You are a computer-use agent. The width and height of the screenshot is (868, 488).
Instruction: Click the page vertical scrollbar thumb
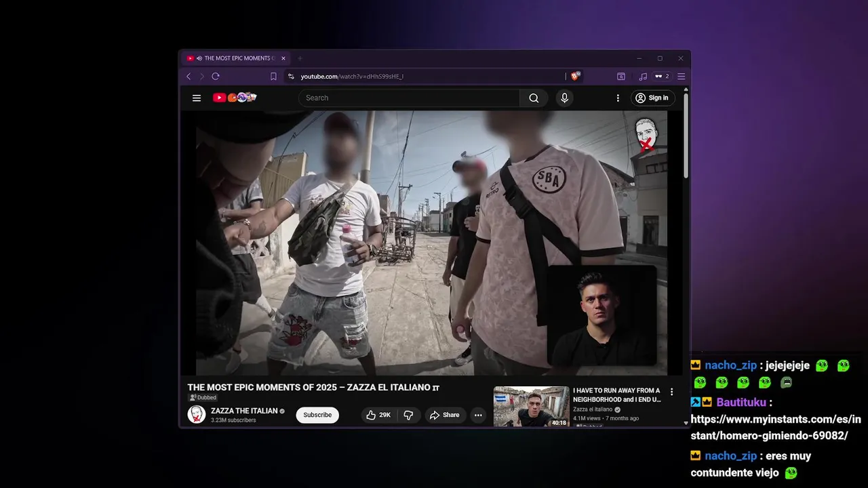click(x=686, y=136)
